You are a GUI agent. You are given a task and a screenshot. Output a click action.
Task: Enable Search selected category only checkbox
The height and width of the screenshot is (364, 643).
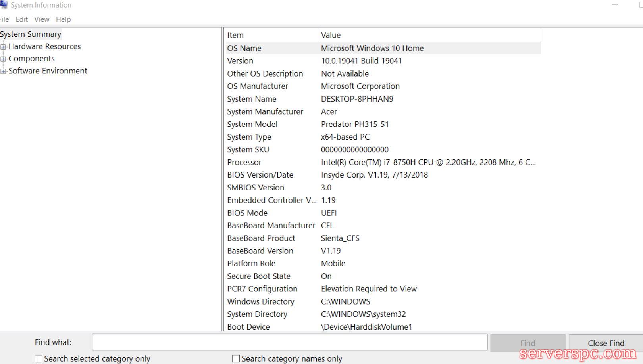[x=39, y=359]
